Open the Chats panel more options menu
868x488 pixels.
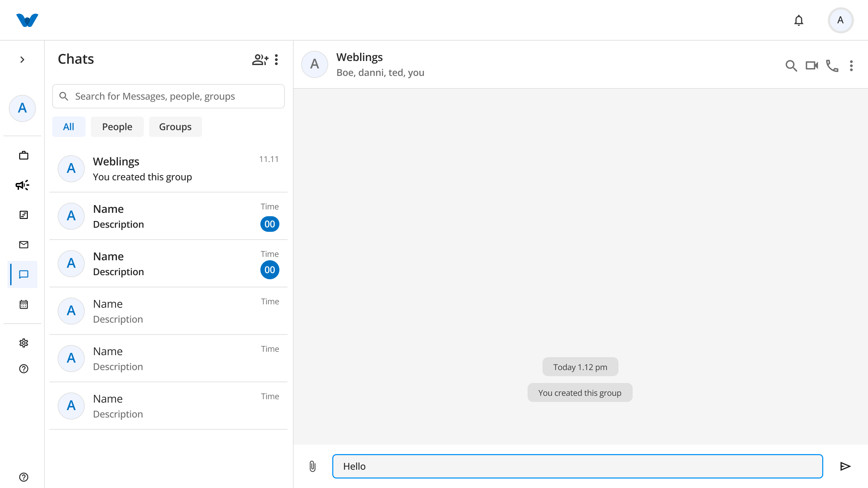[x=277, y=60]
